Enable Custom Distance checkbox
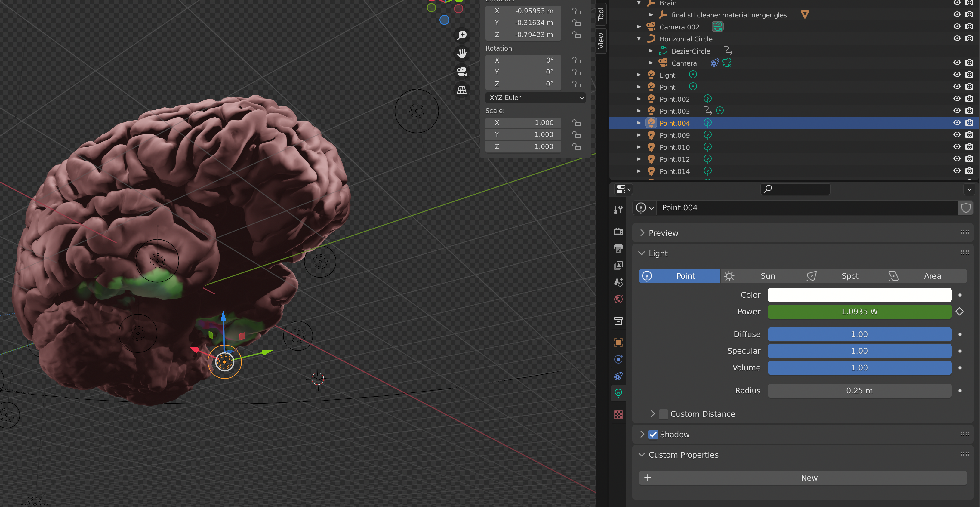 tap(663, 414)
